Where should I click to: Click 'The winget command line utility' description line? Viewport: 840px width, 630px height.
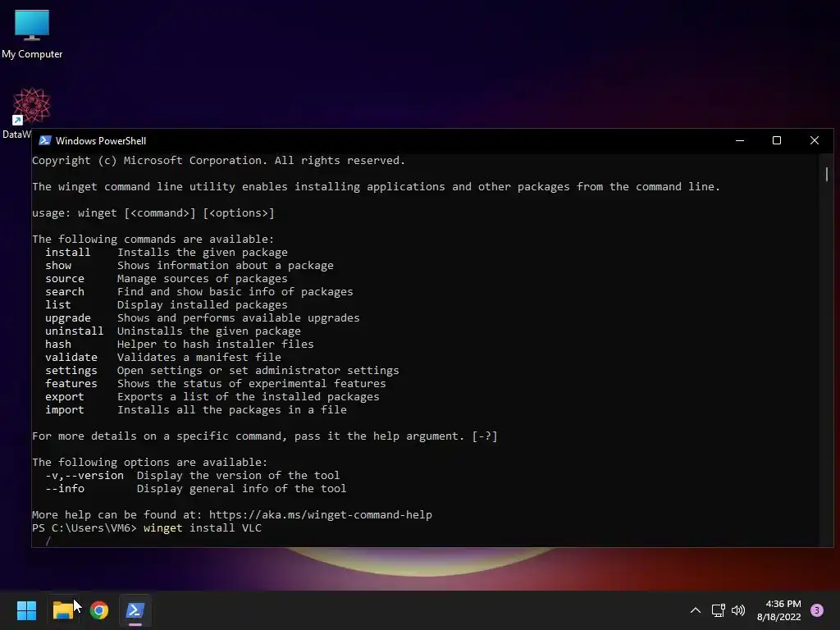pos(376,187)
